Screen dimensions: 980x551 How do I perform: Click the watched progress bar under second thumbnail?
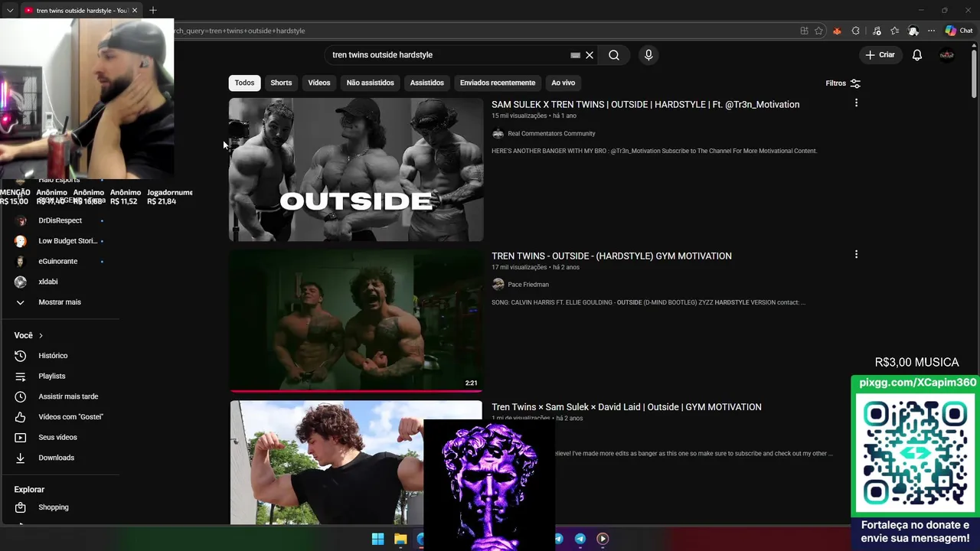(x=356, y=391)
